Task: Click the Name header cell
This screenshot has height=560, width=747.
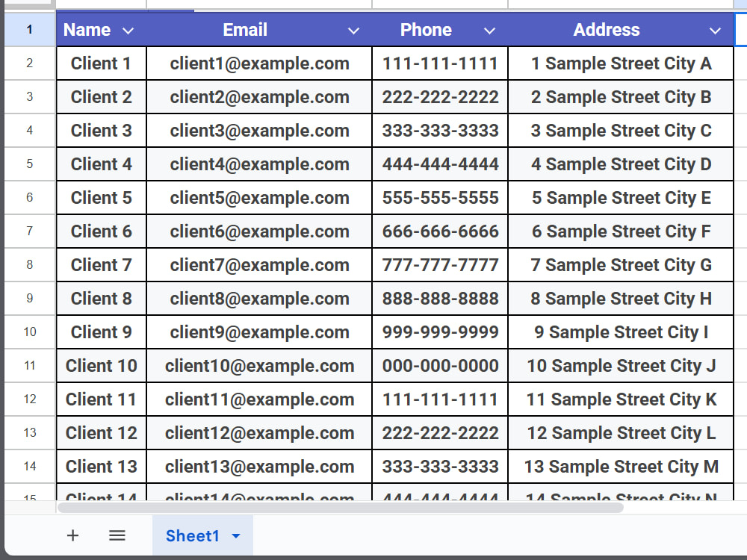Action: point(101,30)
